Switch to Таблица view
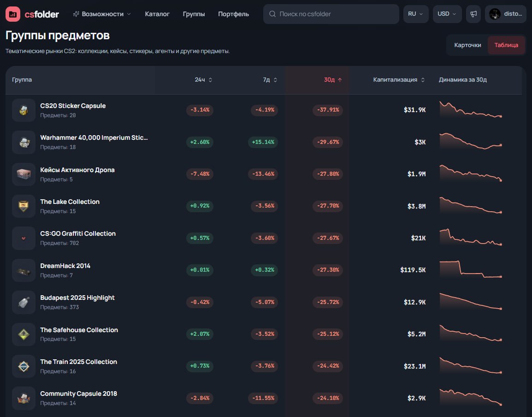 (x=506, y=45)
